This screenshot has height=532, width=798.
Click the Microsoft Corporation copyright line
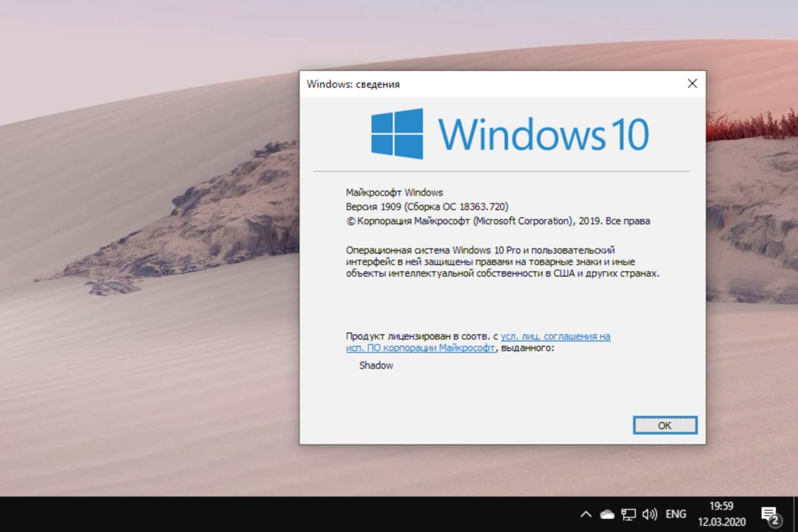pyautogui.click(x=498, y=221)
